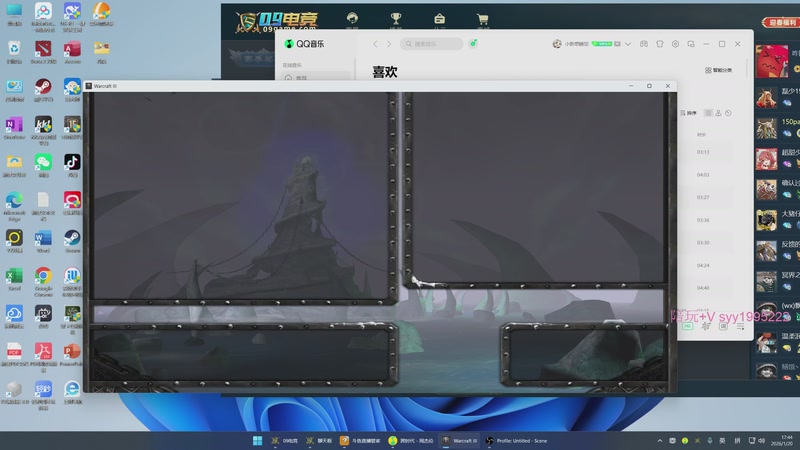Open the red PDF converter desktop shortcut

pyautogui.click(x=43, y=357)
